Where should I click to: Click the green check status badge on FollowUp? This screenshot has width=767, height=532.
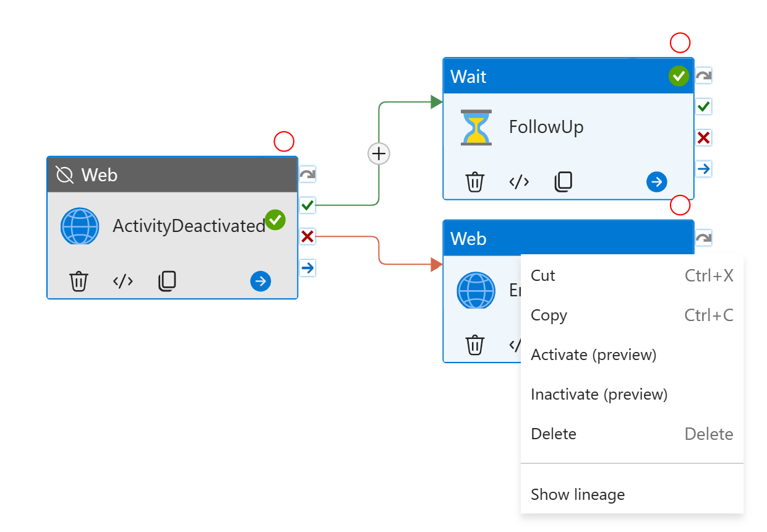(x=679, y=75)
